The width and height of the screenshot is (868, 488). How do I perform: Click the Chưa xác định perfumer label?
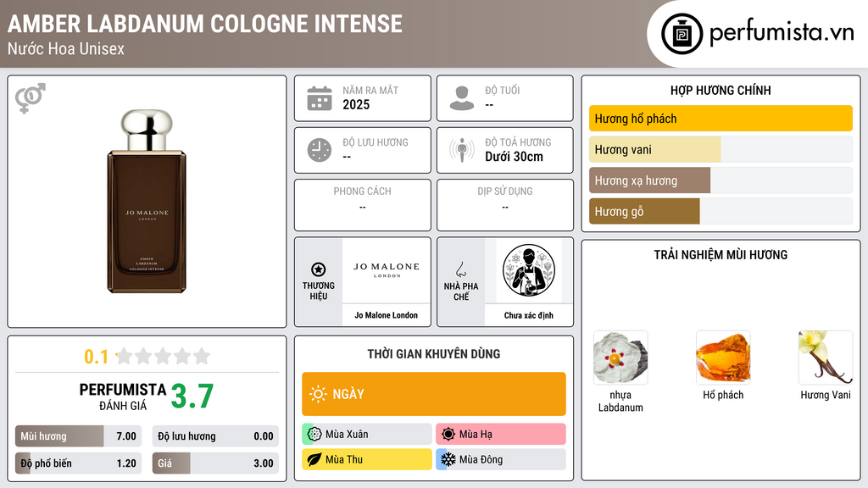(529, 315)
